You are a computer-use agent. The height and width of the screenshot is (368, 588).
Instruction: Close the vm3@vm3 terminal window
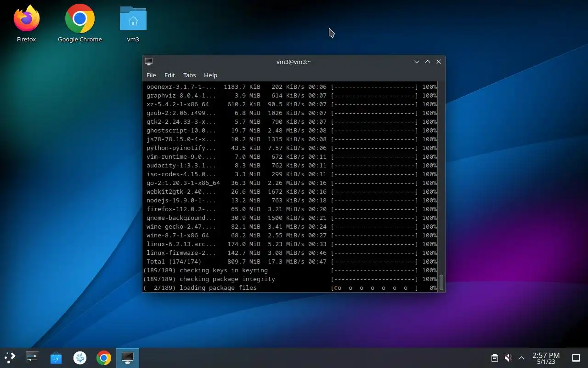point(439,62)
